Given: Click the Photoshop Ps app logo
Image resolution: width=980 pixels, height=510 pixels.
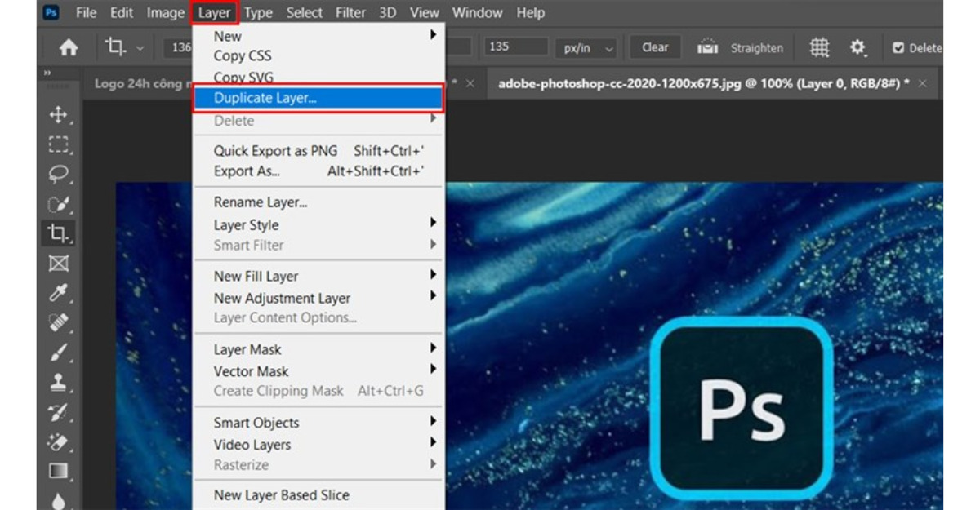Looking at the screenshot, I should [51, 13].
